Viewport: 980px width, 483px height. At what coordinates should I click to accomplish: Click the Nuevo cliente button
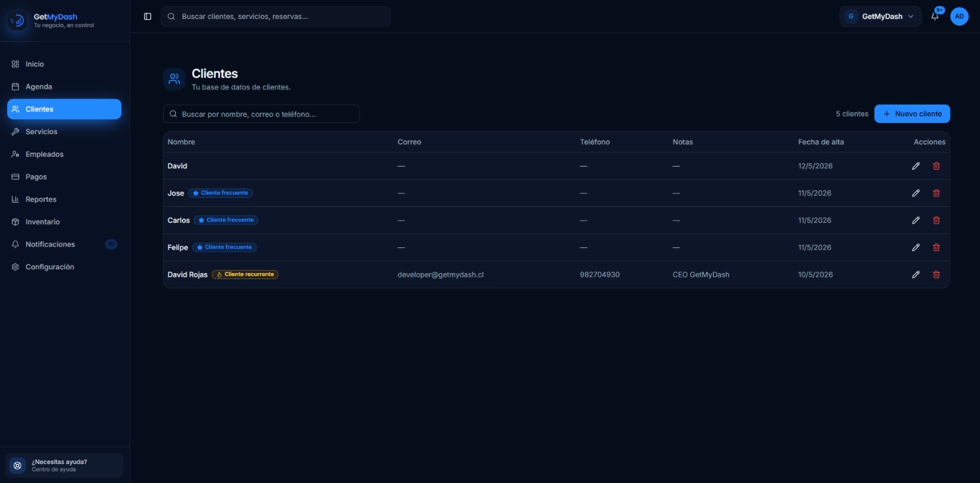tap(912, 114)
